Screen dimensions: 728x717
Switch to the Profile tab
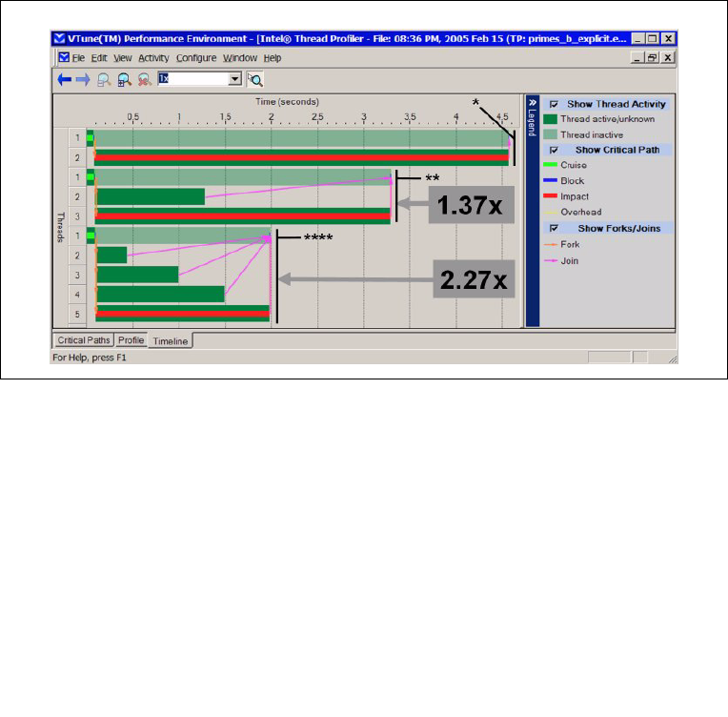coord(131,340)
